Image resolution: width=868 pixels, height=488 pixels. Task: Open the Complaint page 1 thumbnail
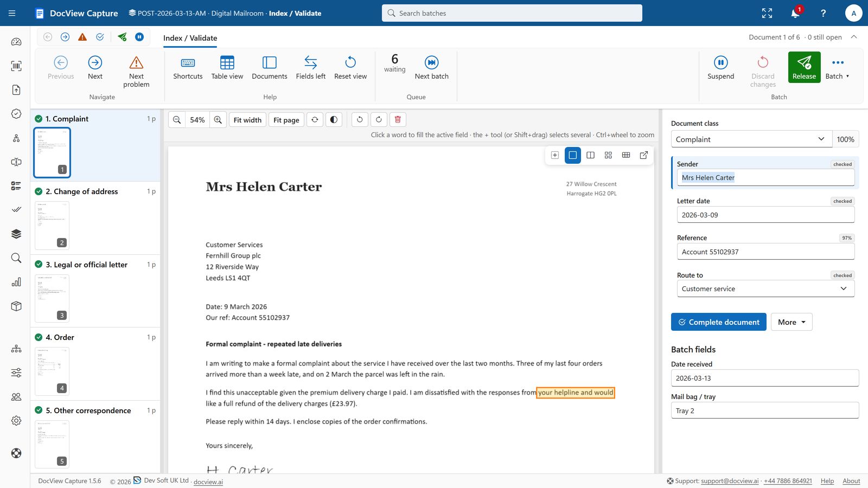[x=52, y=152]
